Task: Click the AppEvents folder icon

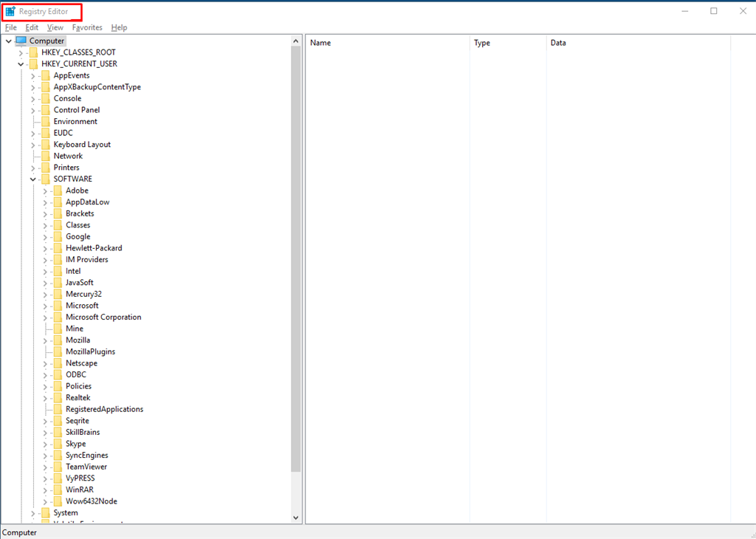Action: [45, 75]
